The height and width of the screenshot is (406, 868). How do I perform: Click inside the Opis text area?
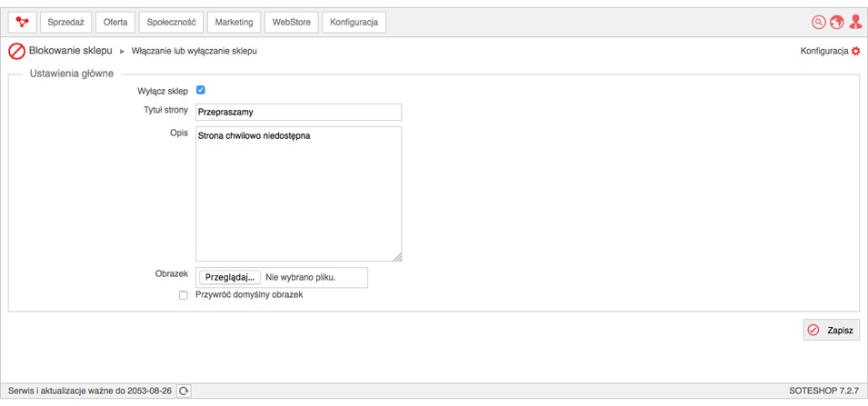point(298,194)
